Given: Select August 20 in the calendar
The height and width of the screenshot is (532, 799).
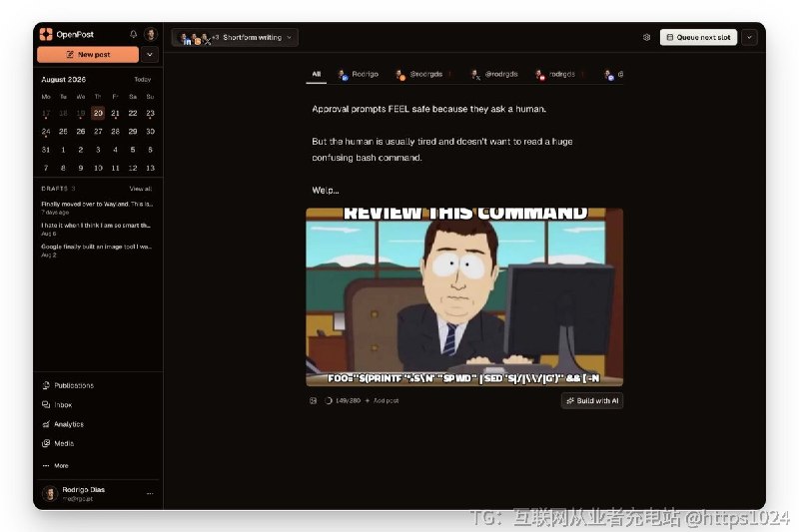Looking at the screenshot, I should pos(98,113).
